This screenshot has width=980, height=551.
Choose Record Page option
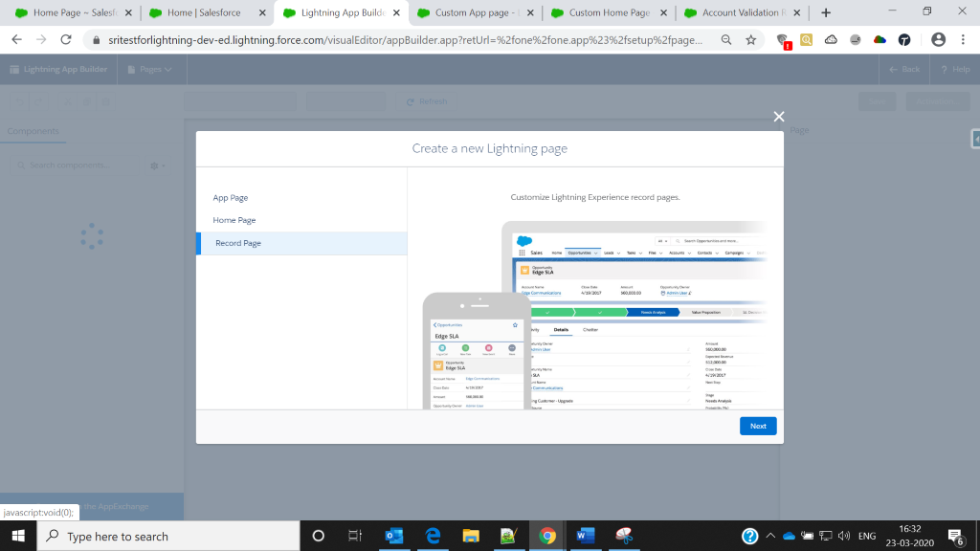pyautogui.click(x=238, y=243)
